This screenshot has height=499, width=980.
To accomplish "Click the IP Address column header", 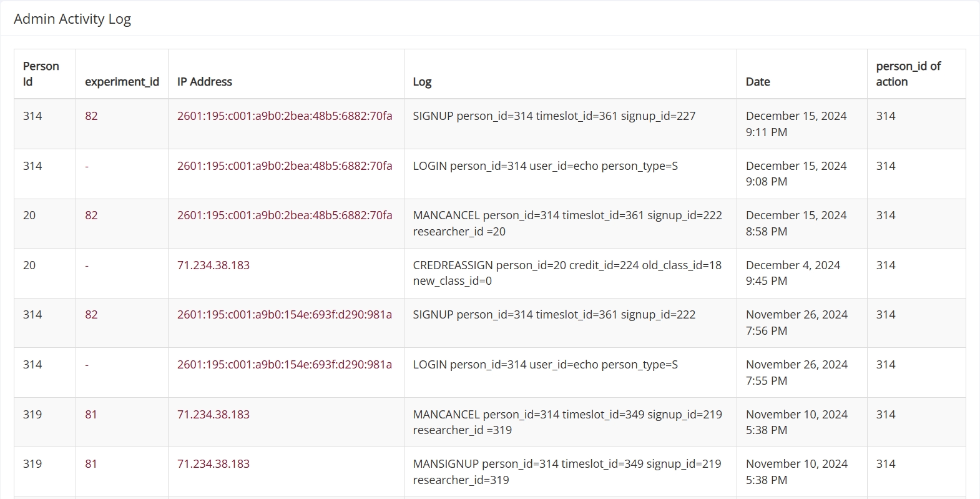I will click(x=205, y=82).
